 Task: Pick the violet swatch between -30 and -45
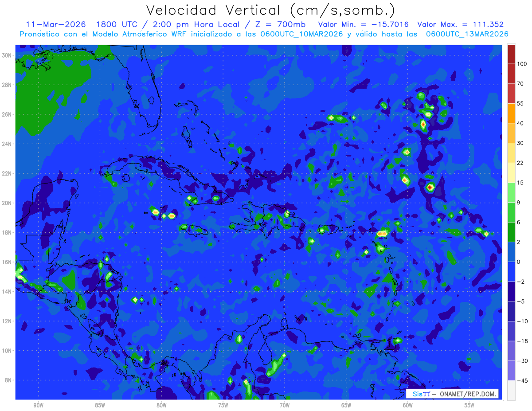click(511, 371)
